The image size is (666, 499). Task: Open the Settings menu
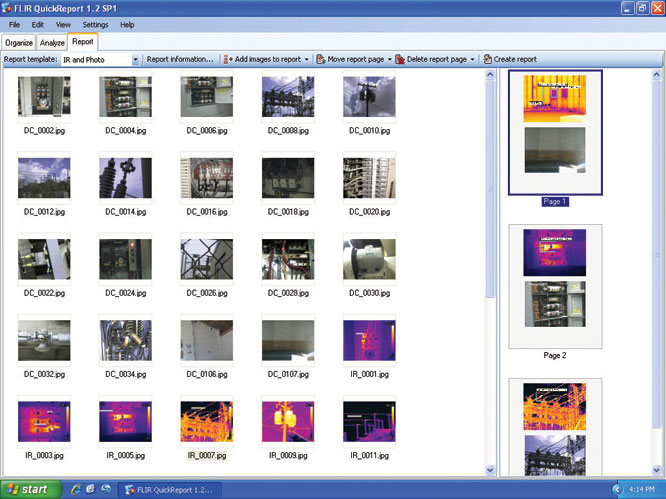95,24
